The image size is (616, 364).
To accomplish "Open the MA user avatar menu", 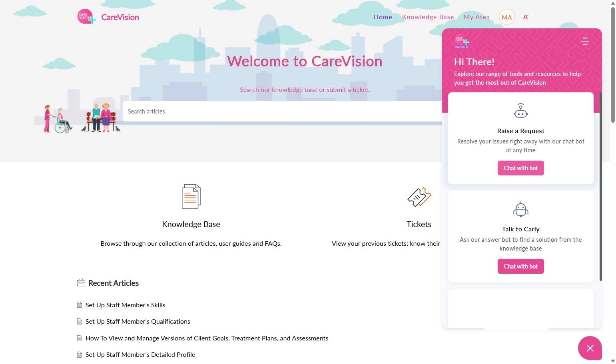I will (506, 17).
